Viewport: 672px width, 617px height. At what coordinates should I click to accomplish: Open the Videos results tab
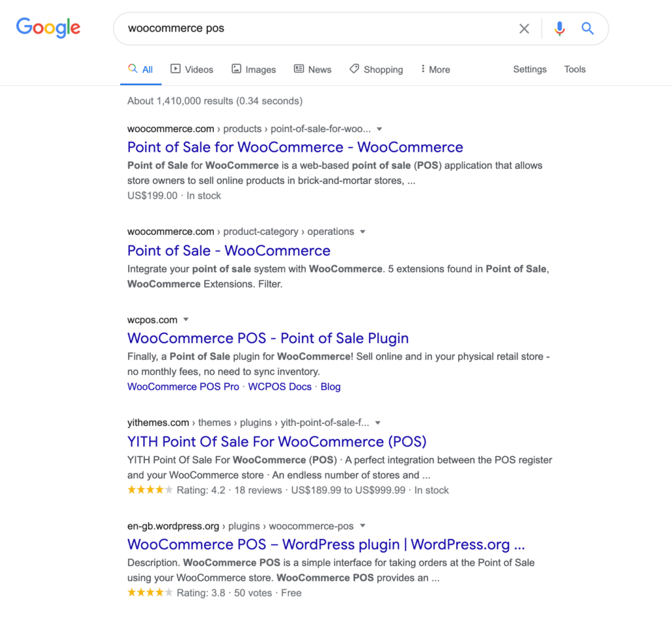[192, 69]
